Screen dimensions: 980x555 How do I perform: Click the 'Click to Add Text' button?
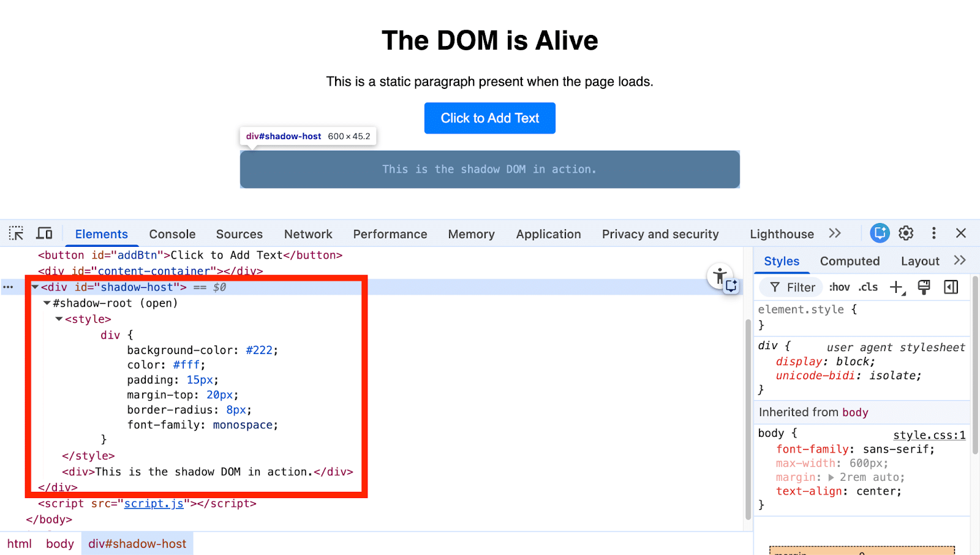[490, 118]
